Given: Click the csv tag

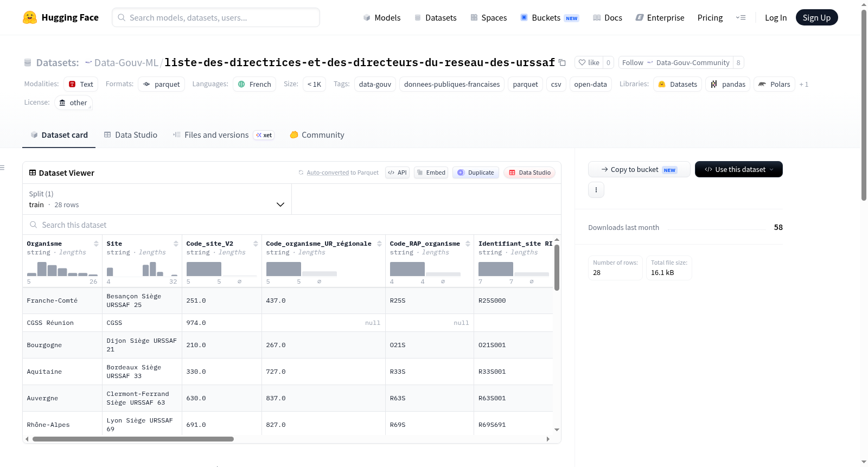Looking at the screenshot, I should click(x=556, y=84).
